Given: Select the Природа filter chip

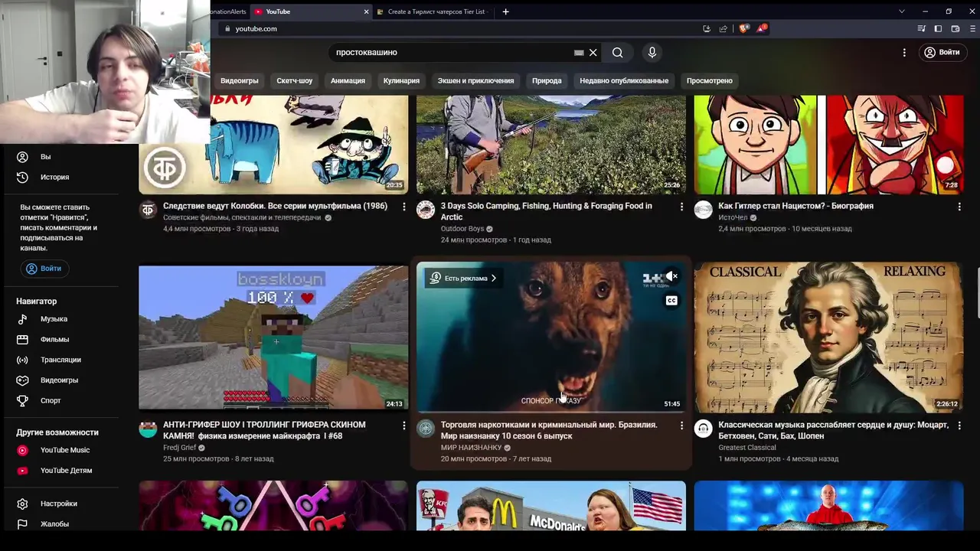Looking at the screenshot, I should pos(547,80).
